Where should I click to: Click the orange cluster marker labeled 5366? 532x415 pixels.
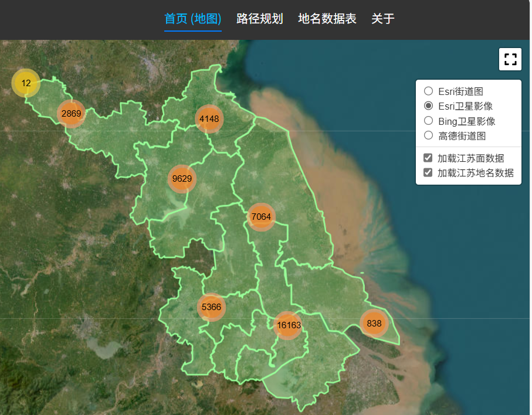(211, 307)
